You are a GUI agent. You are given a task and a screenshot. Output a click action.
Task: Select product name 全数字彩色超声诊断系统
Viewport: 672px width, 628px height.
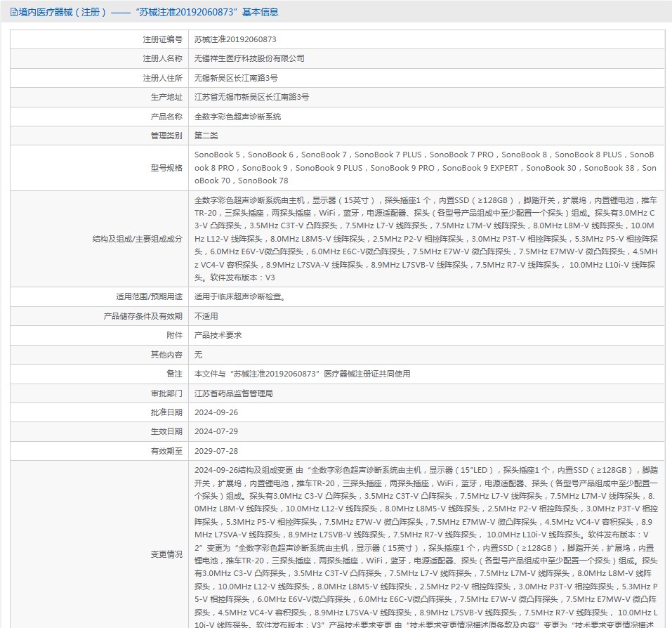tap(238, 117)
